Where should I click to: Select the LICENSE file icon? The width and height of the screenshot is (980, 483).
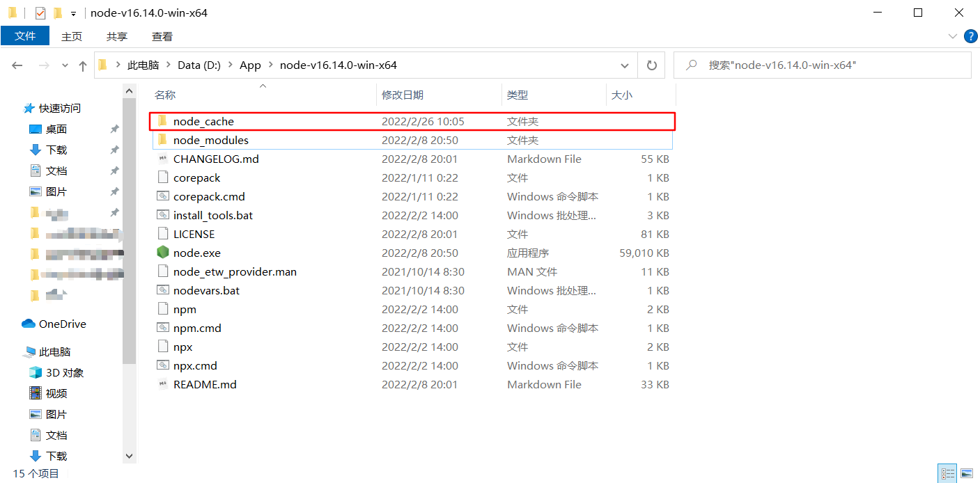coord(162,234)
